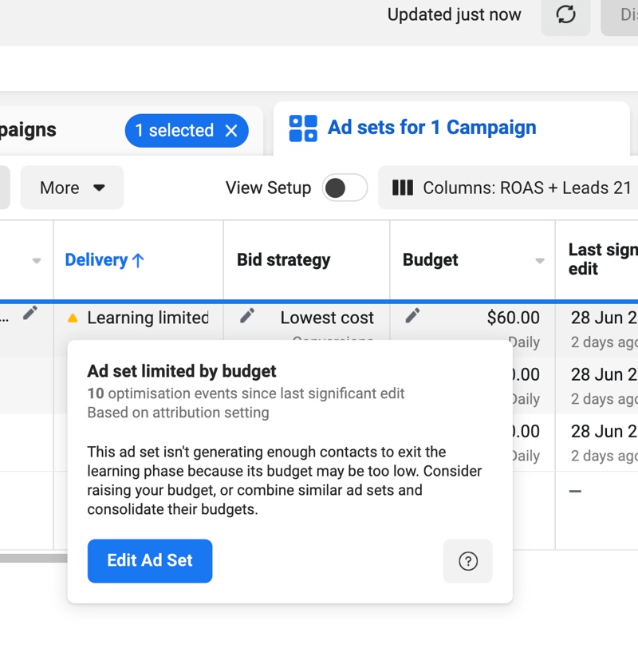Open the More dropdown menu
The height and width of the screenshot is (672, 638).
click(72, 188)
